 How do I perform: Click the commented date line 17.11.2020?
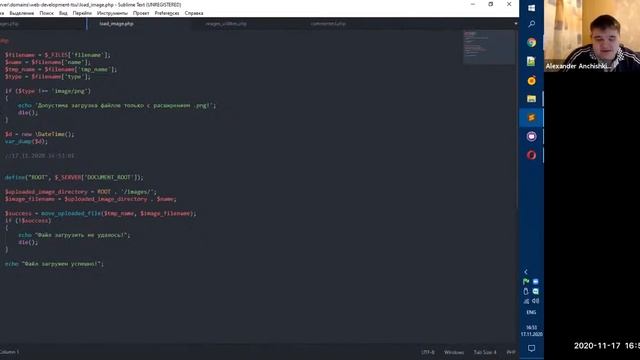pos(40,156)
